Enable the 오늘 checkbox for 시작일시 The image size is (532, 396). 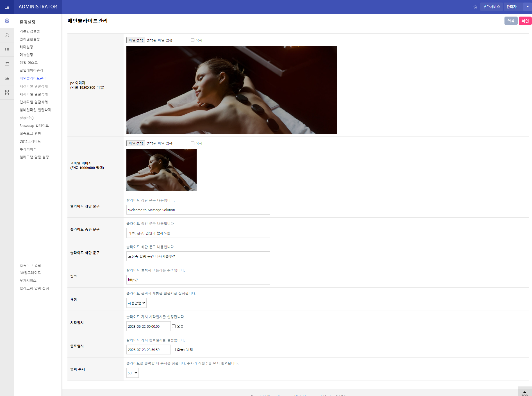click(x=174, y=326)
